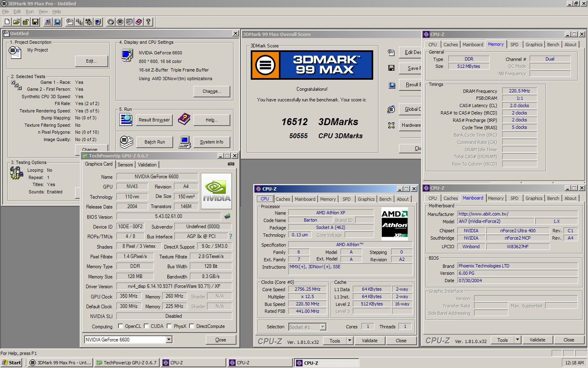This screenshot has width=588, height=368.
Task: Switch to TechPowerUp GPU-Z taskbar button
Action: 127,363
